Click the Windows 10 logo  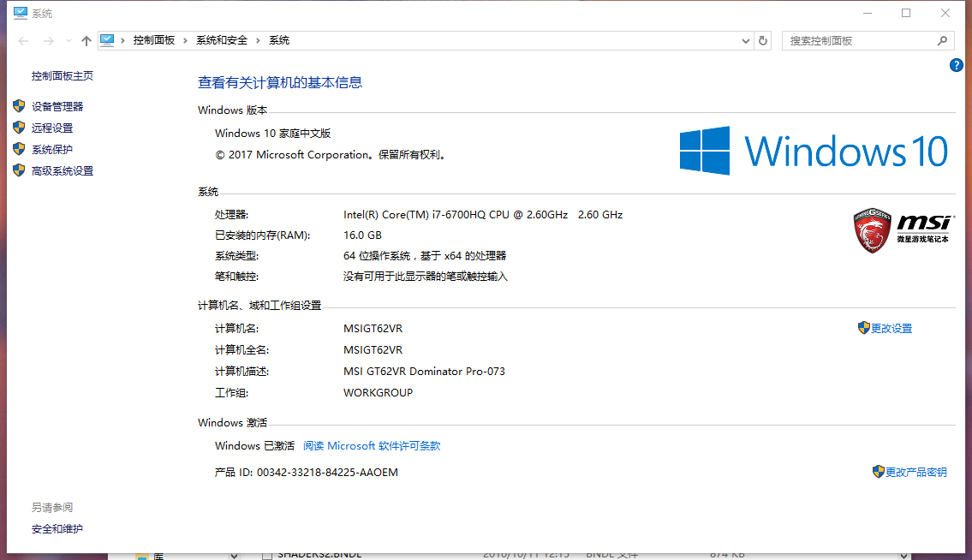(x=814, y=151)
